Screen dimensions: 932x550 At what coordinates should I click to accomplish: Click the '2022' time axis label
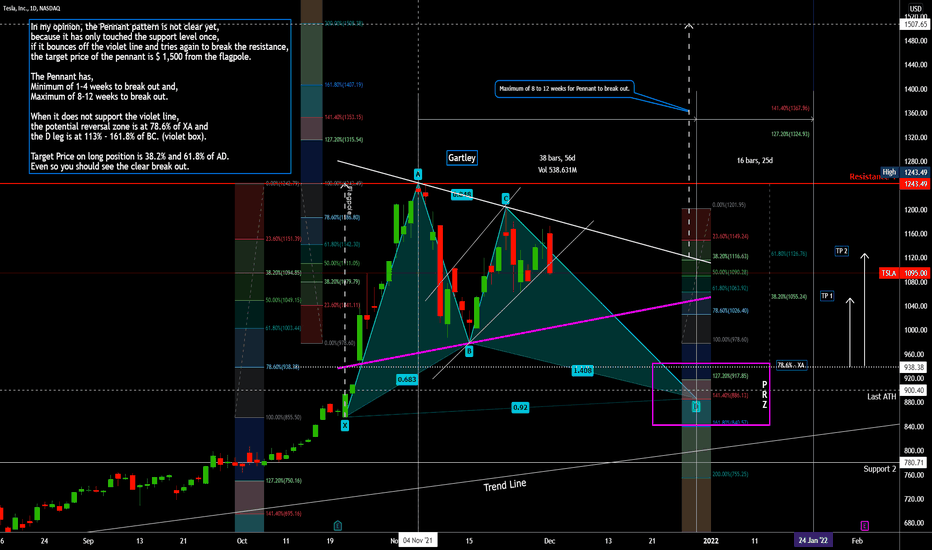tap(711, 541)
